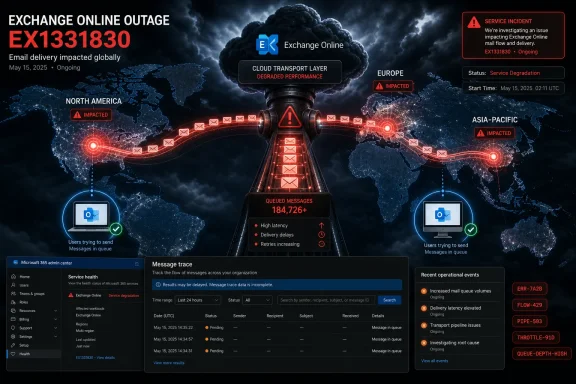Click the info icon in the delayed results banner
Image resolution: width=576 pixels, height=384 pixels.
[x=158, y=284]
